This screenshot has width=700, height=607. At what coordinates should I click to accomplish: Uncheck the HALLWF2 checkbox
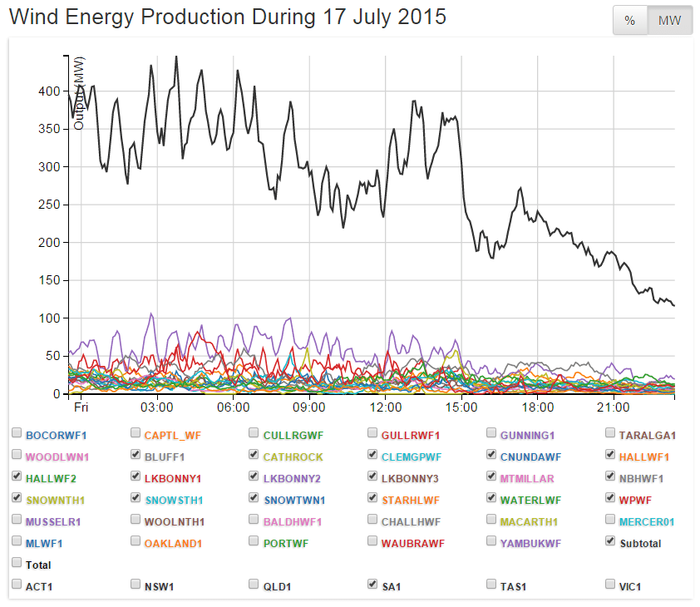point(17,477)
